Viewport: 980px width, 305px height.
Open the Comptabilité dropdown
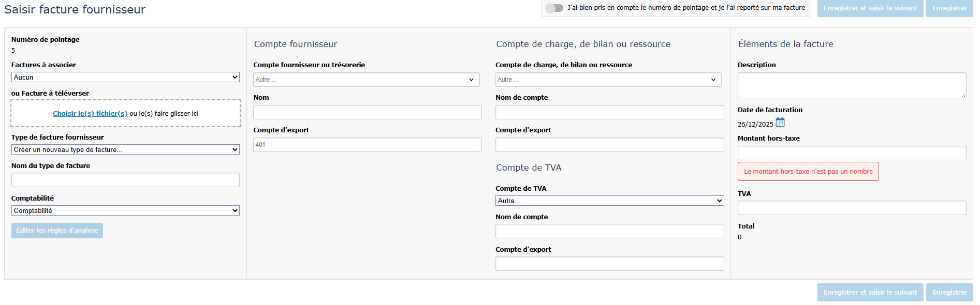125,210
